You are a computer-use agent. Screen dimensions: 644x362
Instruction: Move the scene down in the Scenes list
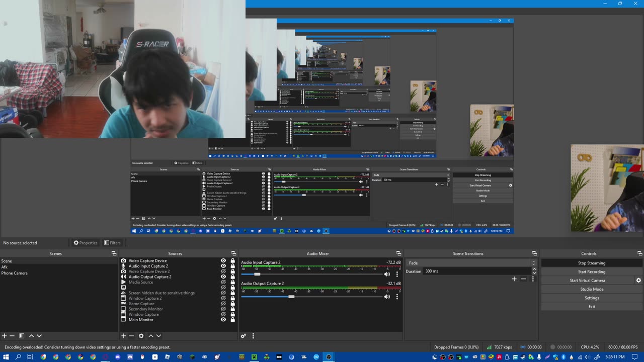coord(39,336)
